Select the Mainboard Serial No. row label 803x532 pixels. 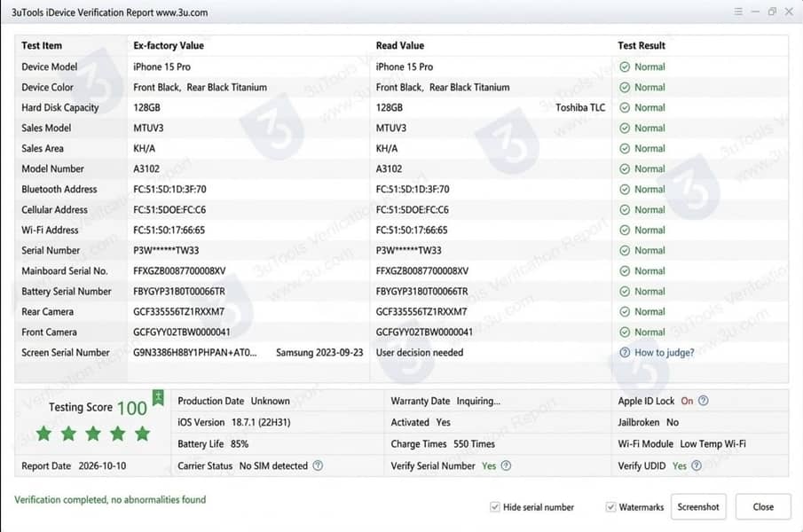point(65,270)
